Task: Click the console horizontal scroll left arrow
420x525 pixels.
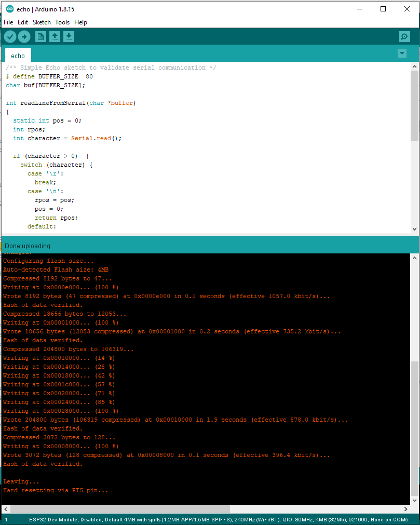Action: pyautogui.click(x=6, y=509)
